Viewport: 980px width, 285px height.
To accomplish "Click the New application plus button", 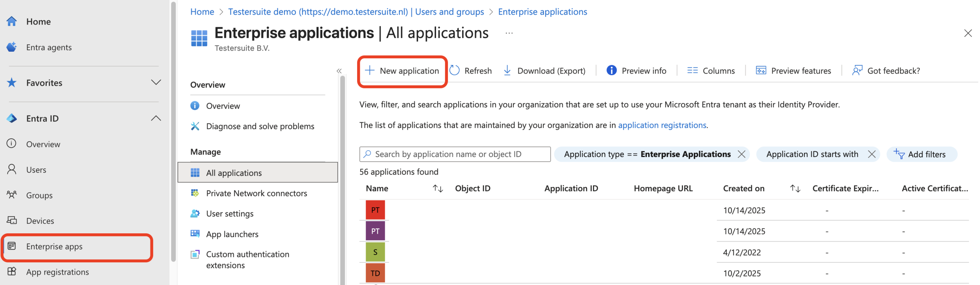I will coord(369,70).
